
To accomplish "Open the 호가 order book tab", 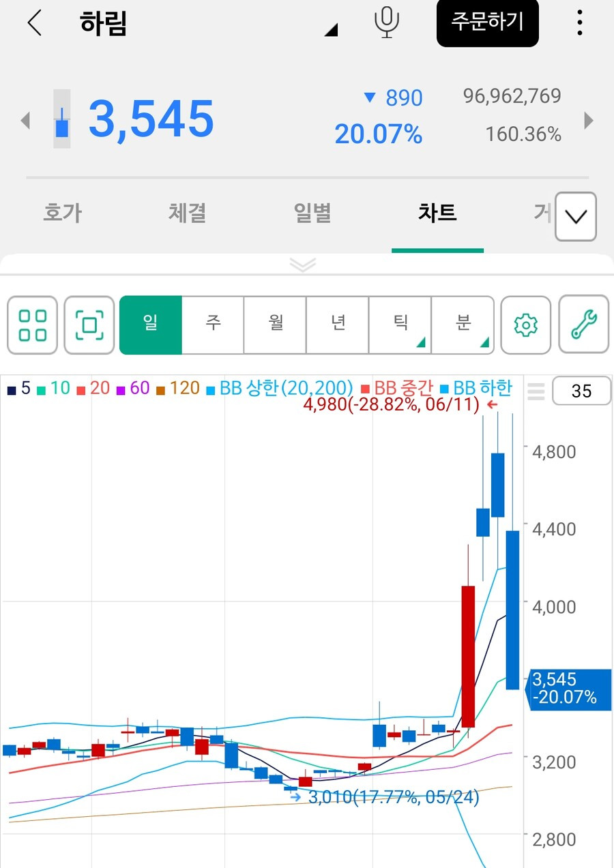I will [63, 213].
